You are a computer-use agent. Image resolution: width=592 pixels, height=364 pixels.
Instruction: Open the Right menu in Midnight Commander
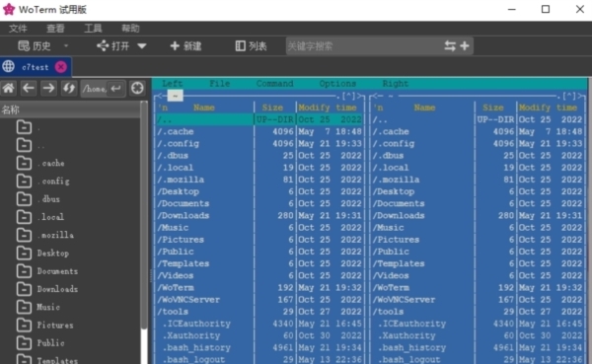[x=396, y=84]
